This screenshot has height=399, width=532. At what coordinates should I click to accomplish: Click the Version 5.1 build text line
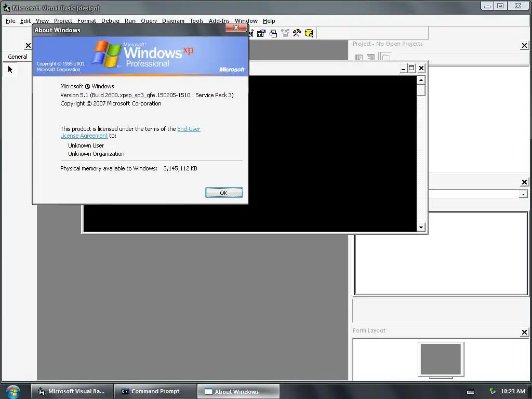pos(147,96)
